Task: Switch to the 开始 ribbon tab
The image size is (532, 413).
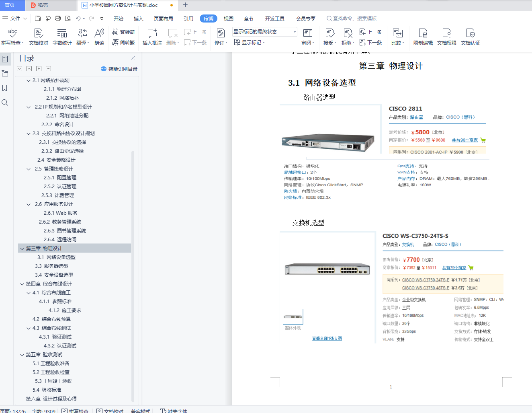Action: (119, 18)
